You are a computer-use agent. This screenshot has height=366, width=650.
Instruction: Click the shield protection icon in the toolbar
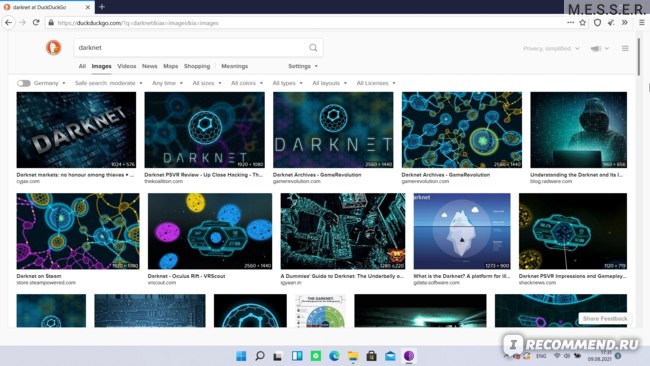(x=597, y=23)
